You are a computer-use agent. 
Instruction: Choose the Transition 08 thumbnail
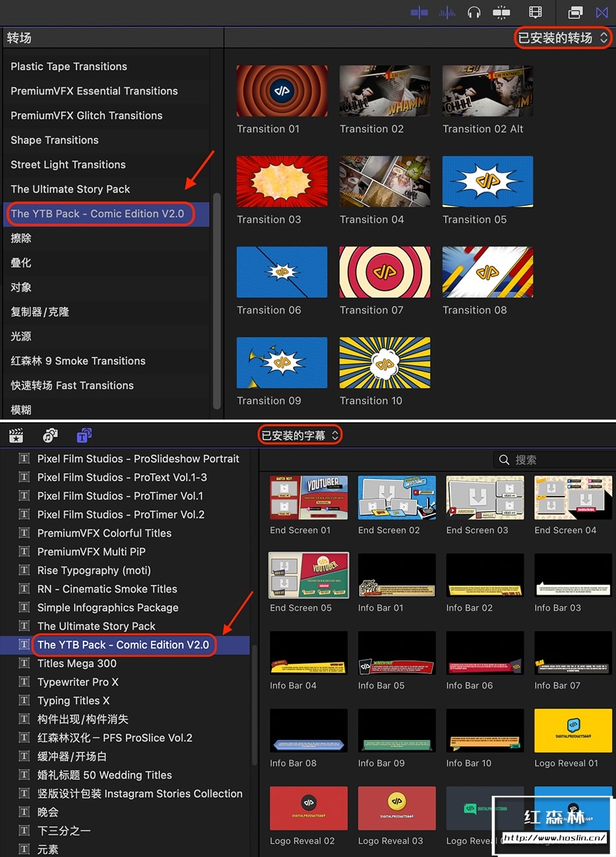click(488, 272)
